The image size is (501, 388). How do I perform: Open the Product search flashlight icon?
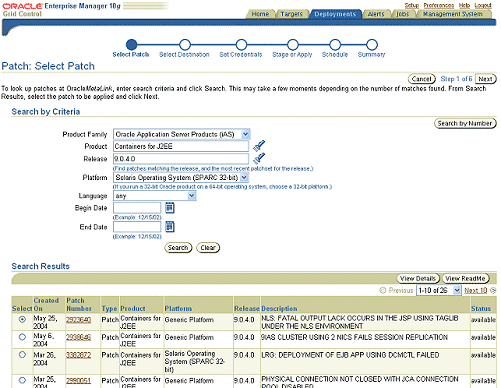259,146
